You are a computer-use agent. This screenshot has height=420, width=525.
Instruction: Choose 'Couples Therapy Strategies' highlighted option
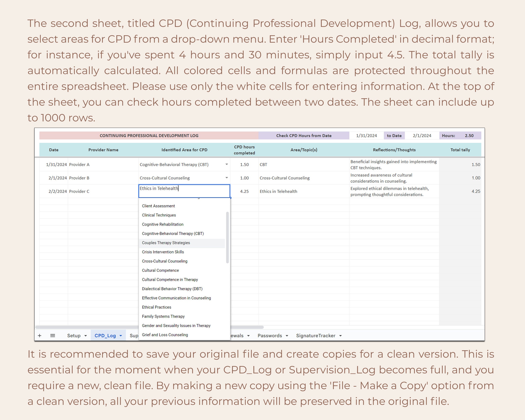166,243
